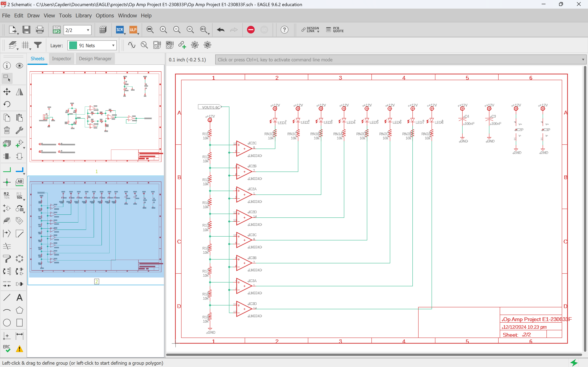The height and width of the screenshot is (367, 588).
Task: Select the Mirror tool icon
Action: (20, 91)
